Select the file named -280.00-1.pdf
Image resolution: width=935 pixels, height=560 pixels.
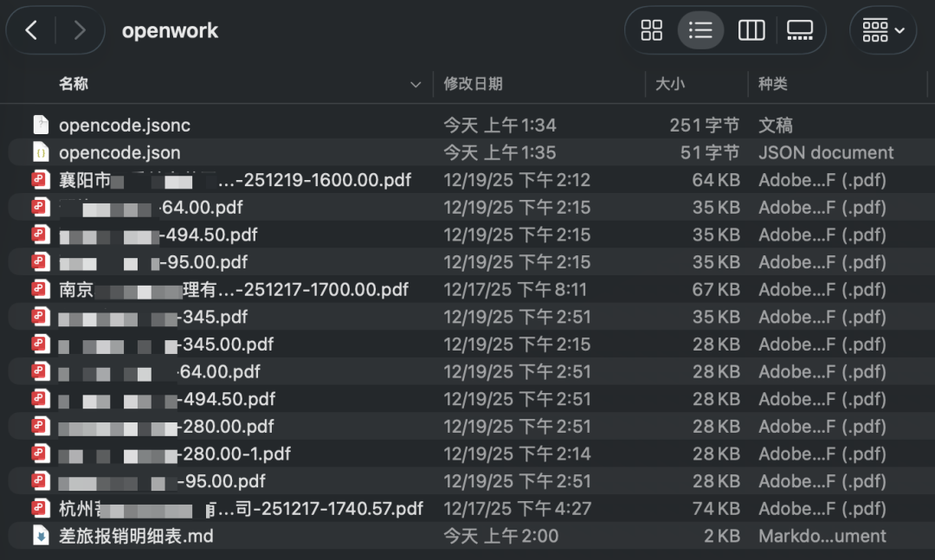pos(235,454)
